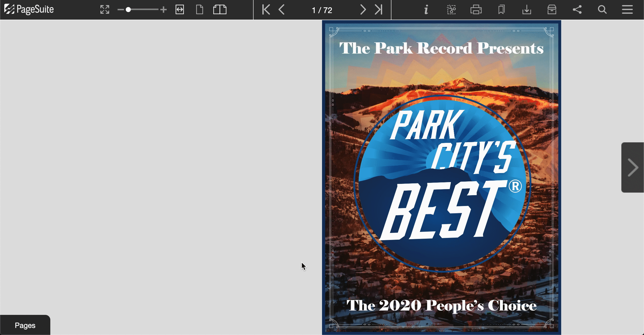
Task: Go to the next page in toolbar
Action: [x=363, y=10]
